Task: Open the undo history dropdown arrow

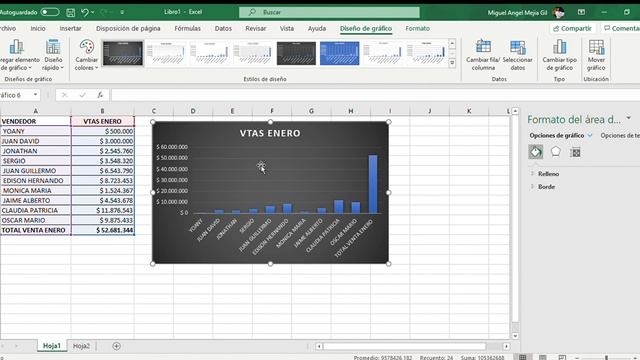Action: coord(93,13)
